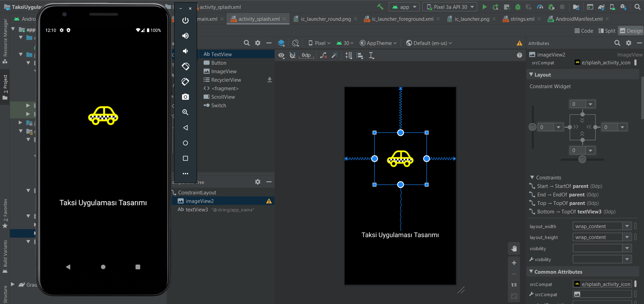The width and height of the screenshot is (644, 304).
Task: Open the AndroidManifest.xml tab
Action: click(579, 19)
